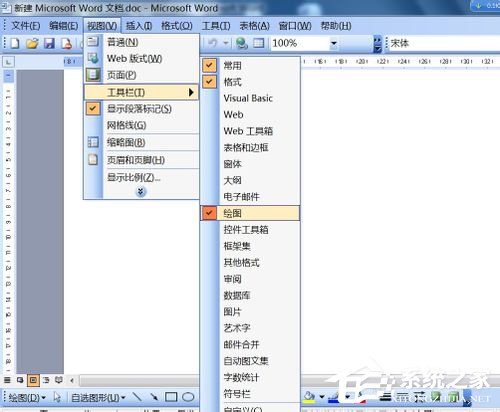Open the 宋体 font name box
This screenshot has height=412, width=500.
tap(445, 43)
